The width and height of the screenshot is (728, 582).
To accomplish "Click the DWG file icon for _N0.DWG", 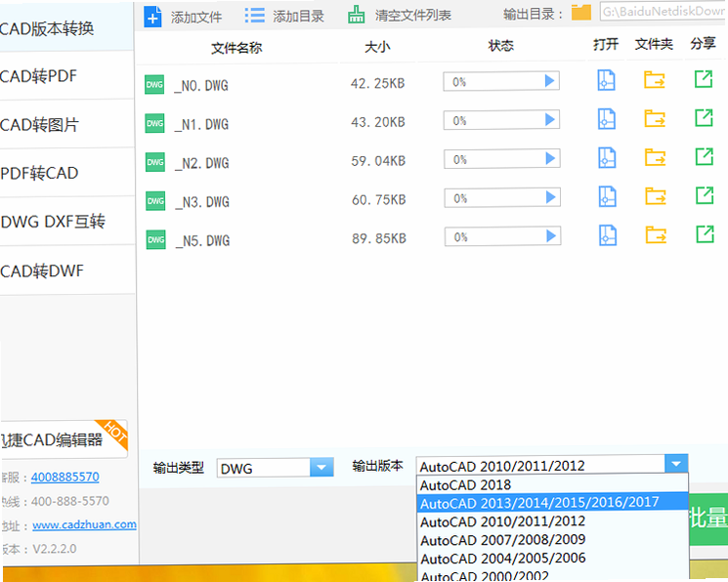I will pyautogui.click(x=154, y=85).
